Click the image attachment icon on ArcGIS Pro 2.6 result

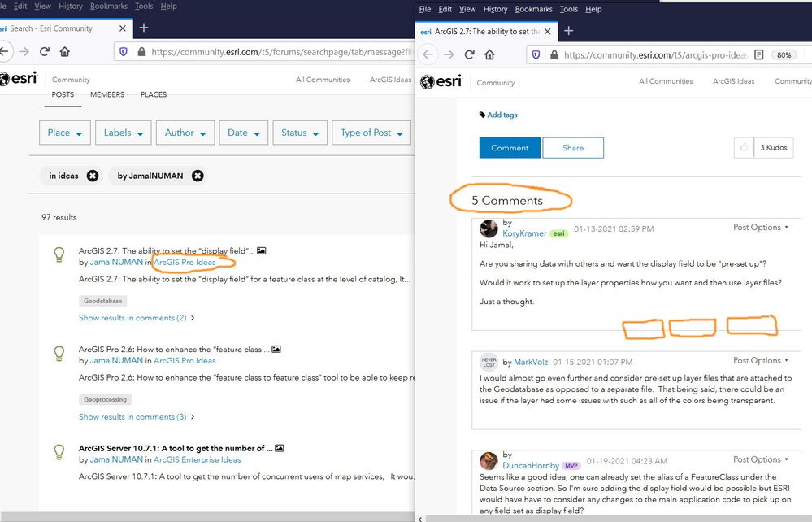[x=276, y=349]
